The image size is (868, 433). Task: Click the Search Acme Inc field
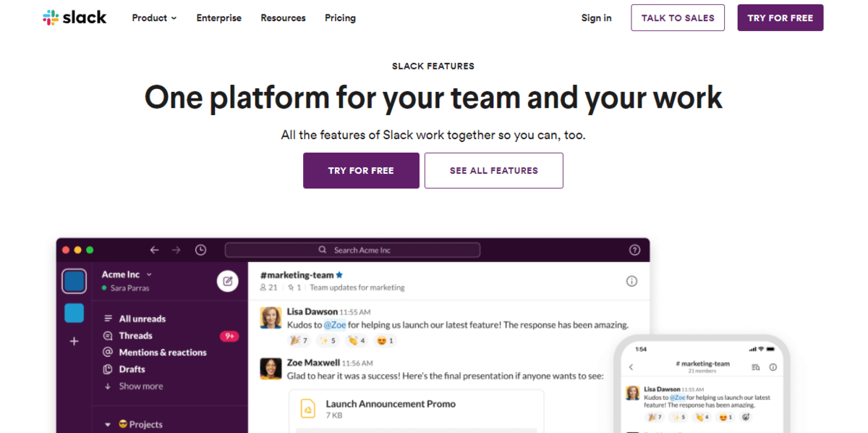point(352,250)
